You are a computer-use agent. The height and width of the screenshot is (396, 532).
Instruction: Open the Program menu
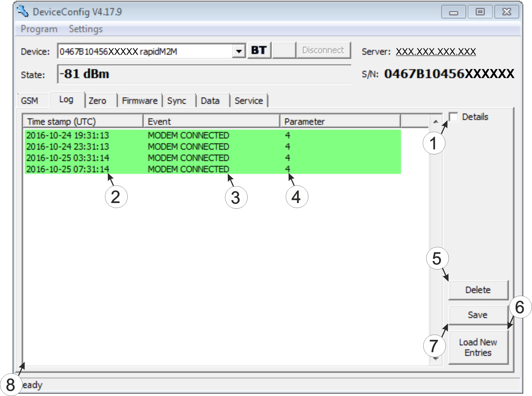coord(39,29)
